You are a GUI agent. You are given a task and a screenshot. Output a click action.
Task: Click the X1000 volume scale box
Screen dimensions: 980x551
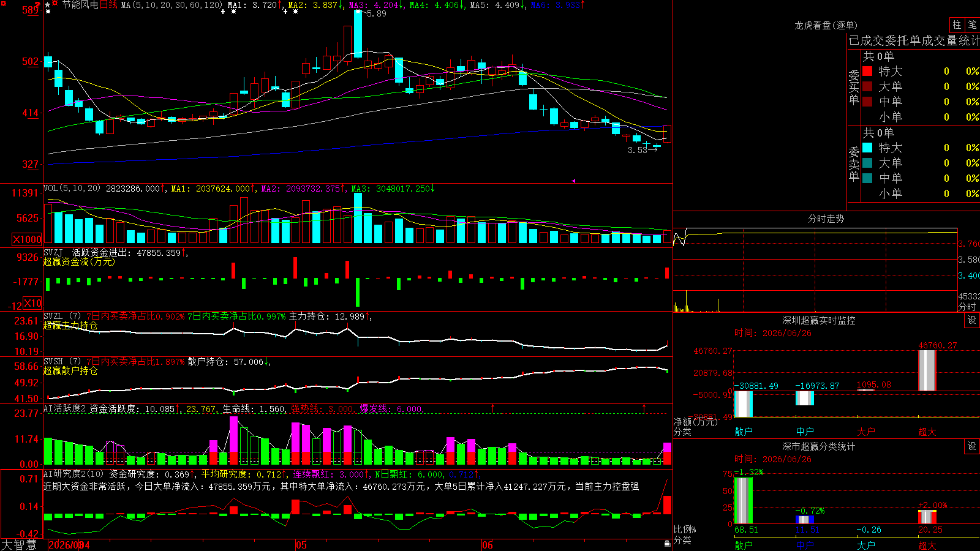coord(28,239)
